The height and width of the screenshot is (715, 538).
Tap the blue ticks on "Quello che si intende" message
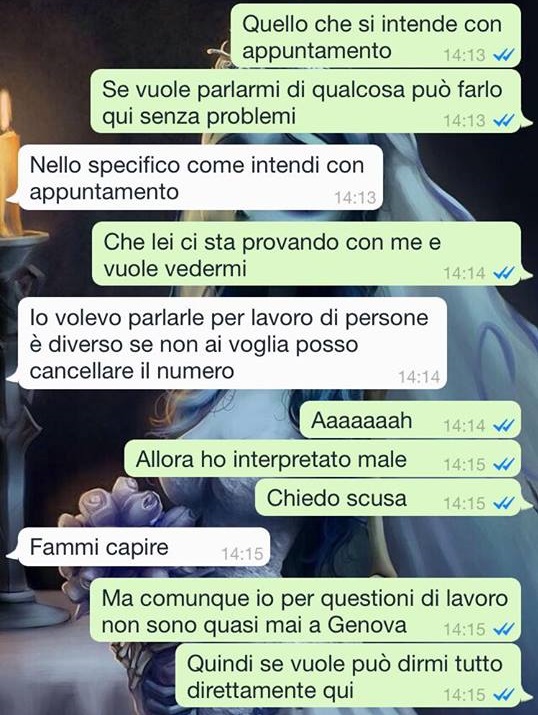(x=504, y=55)
